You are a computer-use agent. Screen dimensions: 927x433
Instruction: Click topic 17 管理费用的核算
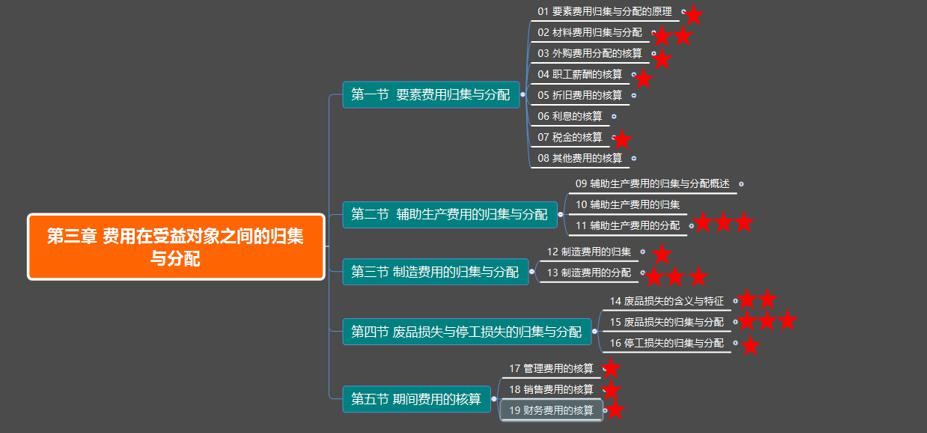(x=551, y=369)
